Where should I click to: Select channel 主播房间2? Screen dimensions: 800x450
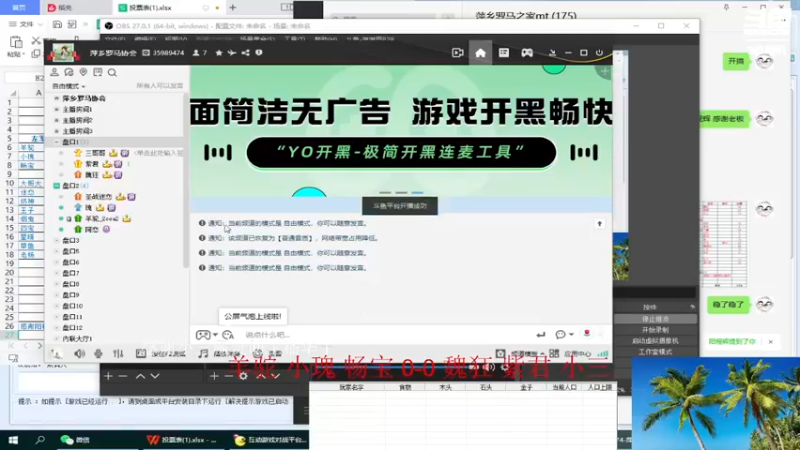click(77, 120)
